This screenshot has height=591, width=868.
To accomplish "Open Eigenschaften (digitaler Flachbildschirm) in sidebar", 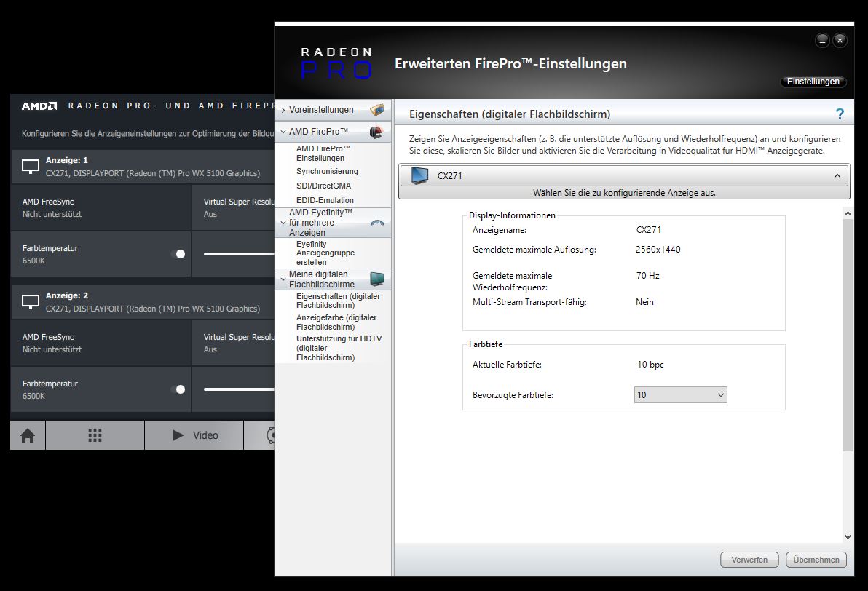I will point(338,301).
